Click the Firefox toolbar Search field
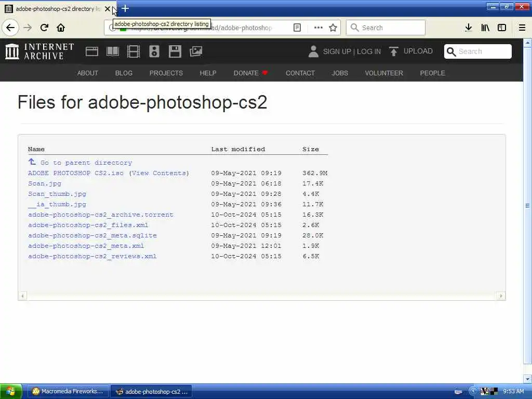The width and height of the screenshot is (532, 399). [x=385, y=28]
